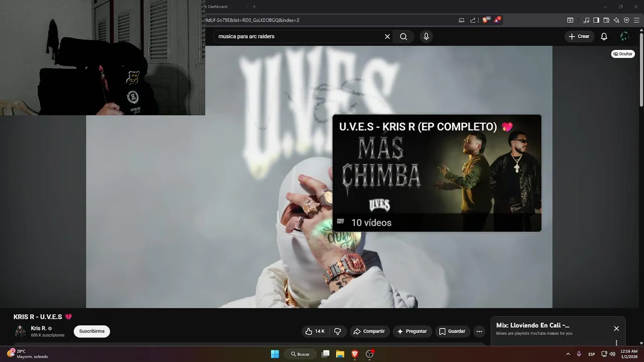Dislike the video with thumbs down

[338, 331]
